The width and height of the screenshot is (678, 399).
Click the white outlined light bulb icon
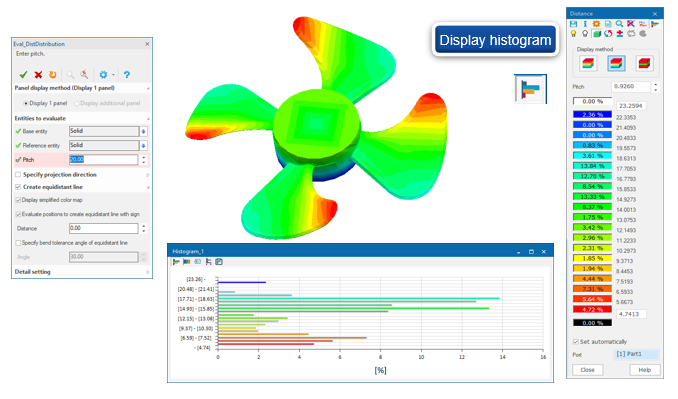[585, 34]
